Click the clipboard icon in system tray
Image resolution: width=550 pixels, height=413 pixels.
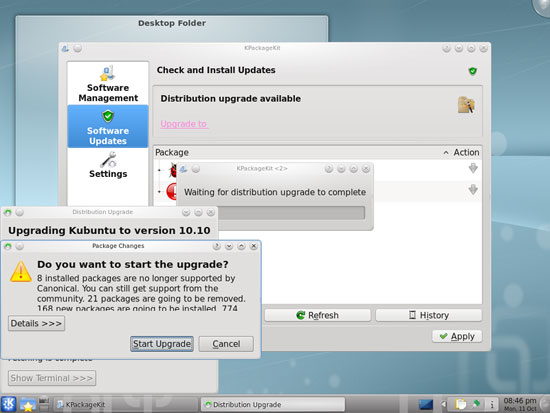pos(460,404)
